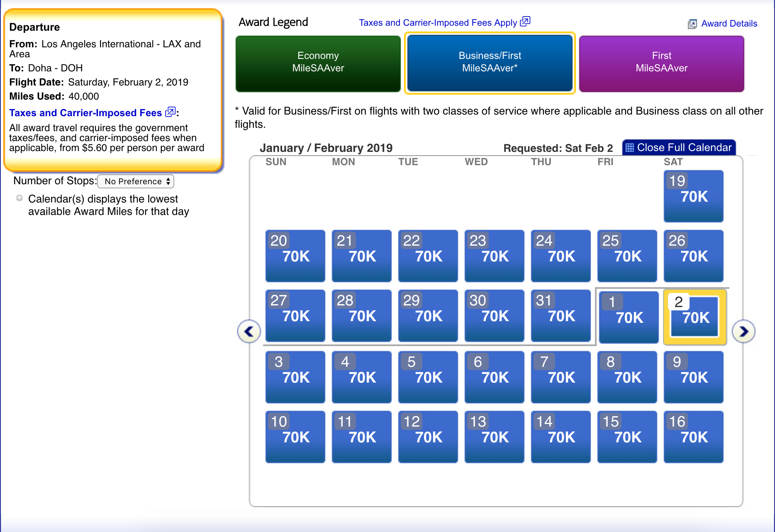
Task: Click the next month arrow icon
Action: (743, 331)
